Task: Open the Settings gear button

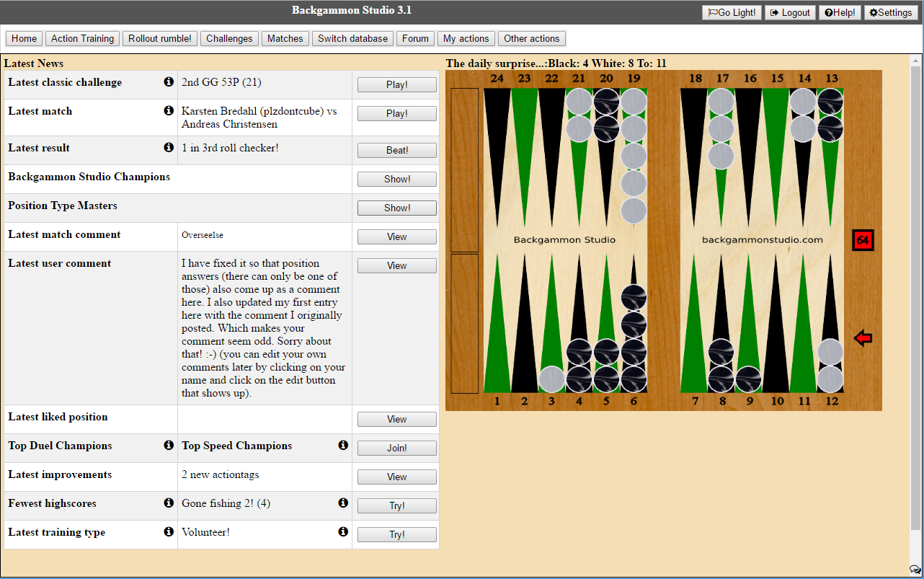Action: click(x=891, y=12)
